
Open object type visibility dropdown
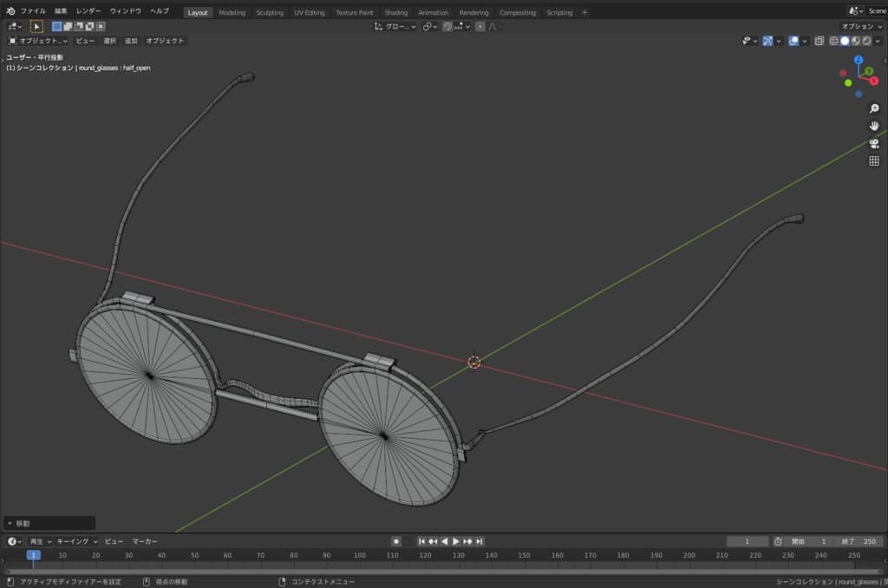click(x=749, y=41)
